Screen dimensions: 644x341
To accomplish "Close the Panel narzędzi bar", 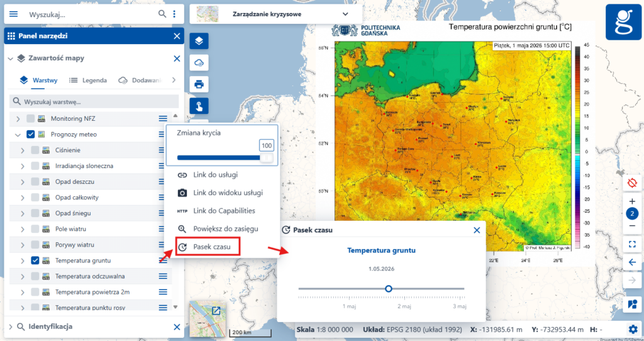I will coord(177,36).
